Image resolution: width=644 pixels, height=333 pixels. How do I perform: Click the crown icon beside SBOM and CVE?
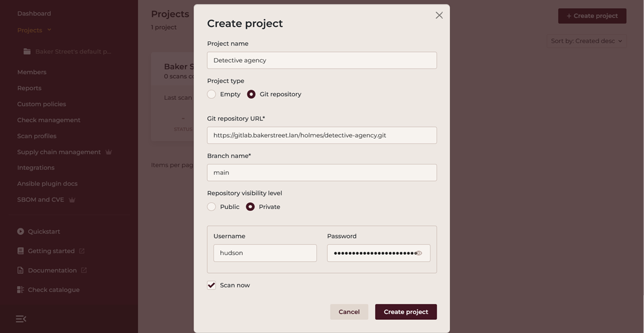(x=72, y=200)
